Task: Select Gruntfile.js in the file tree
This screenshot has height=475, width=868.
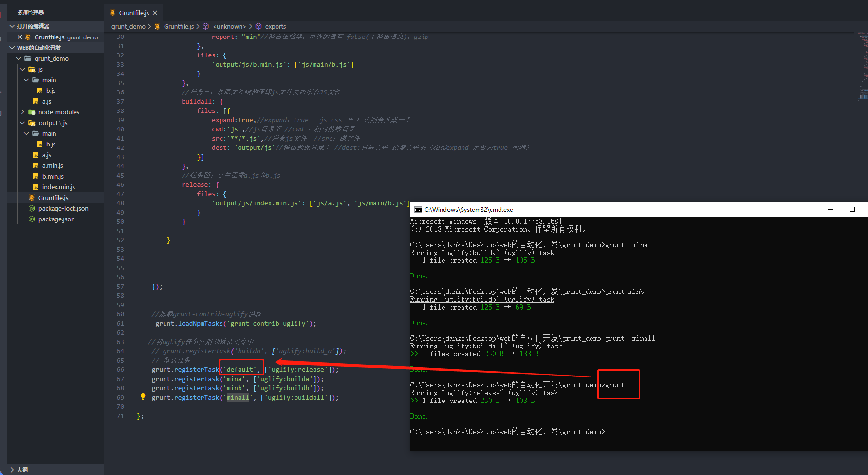Action: tap(54, 198)
